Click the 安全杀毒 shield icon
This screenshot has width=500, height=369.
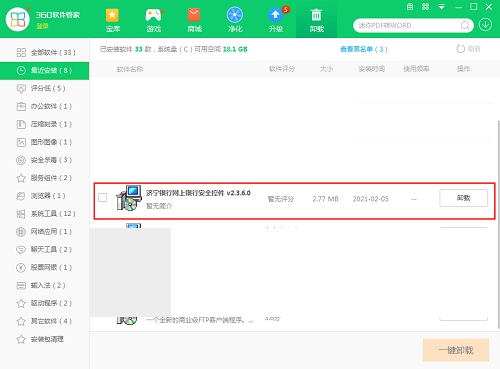click(x=21, y=160)
